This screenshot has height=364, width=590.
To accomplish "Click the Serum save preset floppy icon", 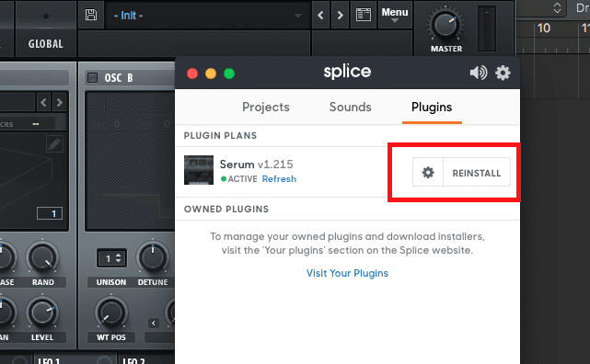I will pyautogui.click(x=91, y=15).
